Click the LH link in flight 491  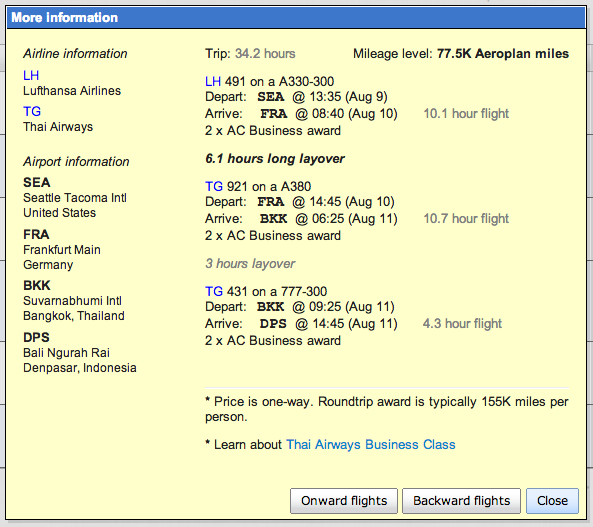point(213,81)
